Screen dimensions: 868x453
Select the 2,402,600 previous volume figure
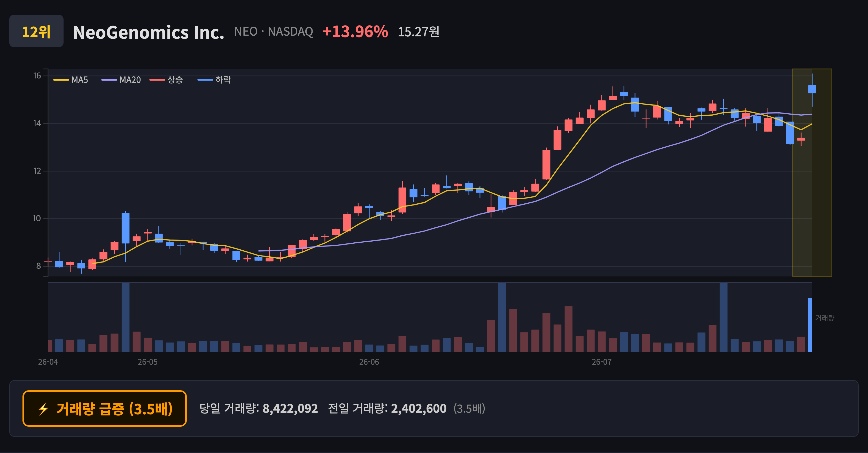[419, 409]
